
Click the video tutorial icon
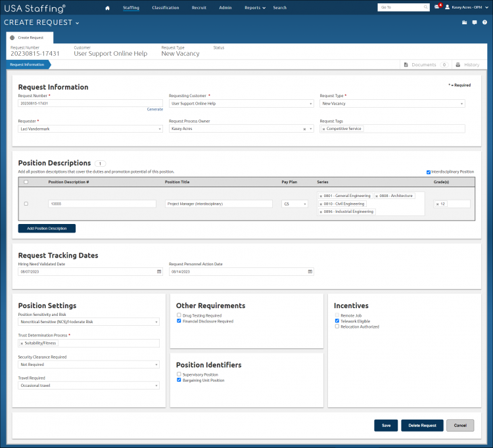point(464,22)
